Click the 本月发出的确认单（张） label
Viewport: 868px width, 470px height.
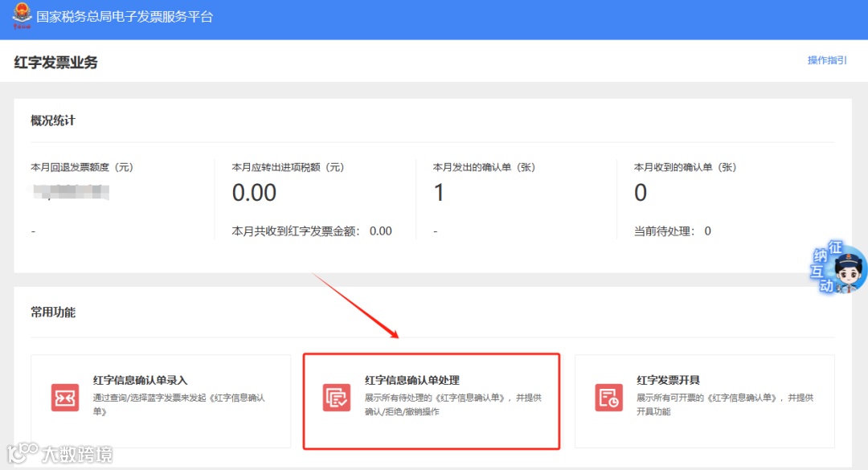pyautogui.click(x=484, y=167)
